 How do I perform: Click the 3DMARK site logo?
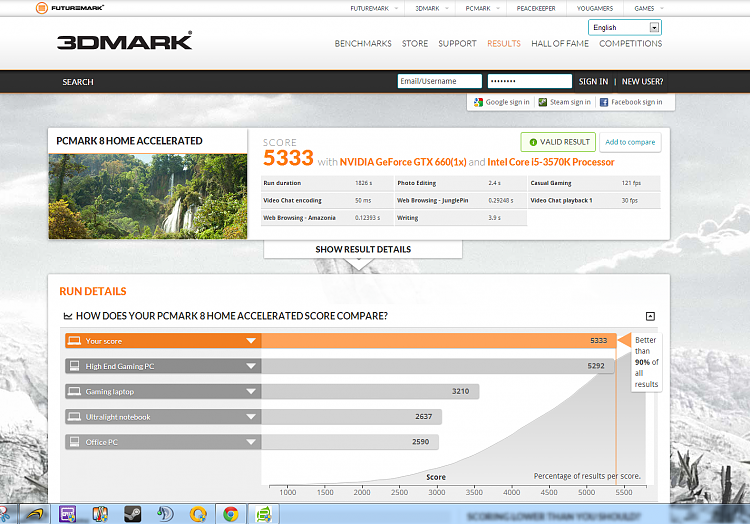[x=124, y=41]
